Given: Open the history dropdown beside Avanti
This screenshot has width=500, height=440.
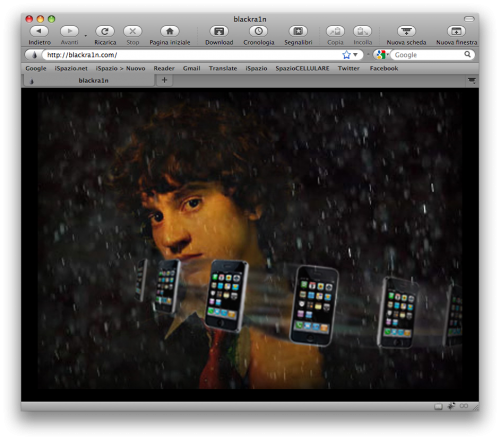Looking at the screenshot, I should point(86,35).
